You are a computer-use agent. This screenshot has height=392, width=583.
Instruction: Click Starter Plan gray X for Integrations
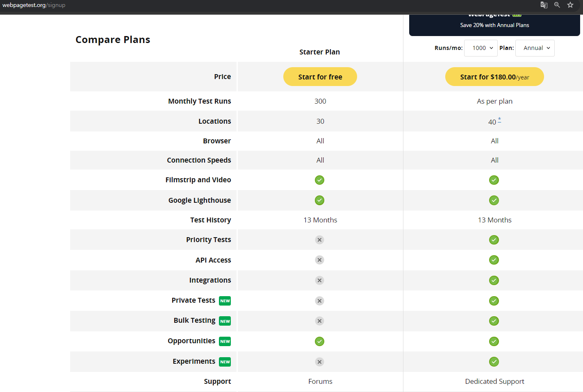pyautogui.click(x=320, y=280)
